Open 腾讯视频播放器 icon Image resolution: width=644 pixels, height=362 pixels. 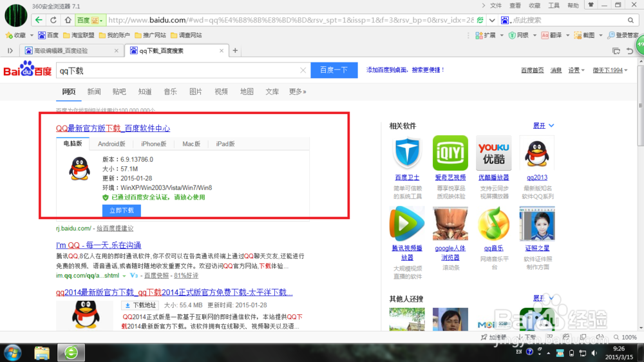(407, 224)
